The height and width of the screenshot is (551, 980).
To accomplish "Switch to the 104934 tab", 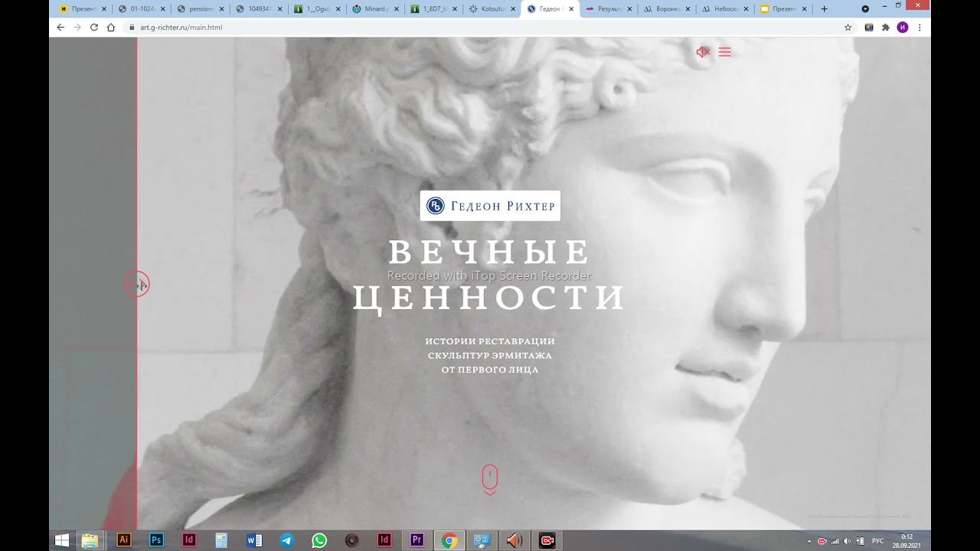I will (x=257, y=9).
